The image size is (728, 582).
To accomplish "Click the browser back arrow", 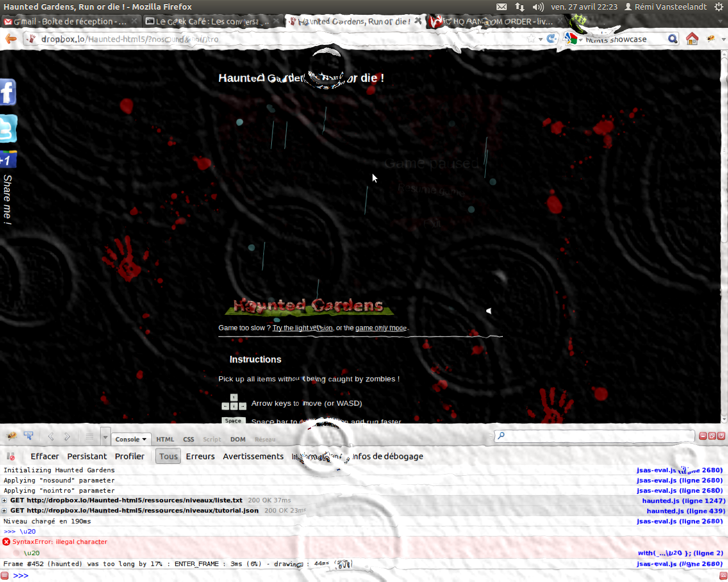I will coord(11,39).
